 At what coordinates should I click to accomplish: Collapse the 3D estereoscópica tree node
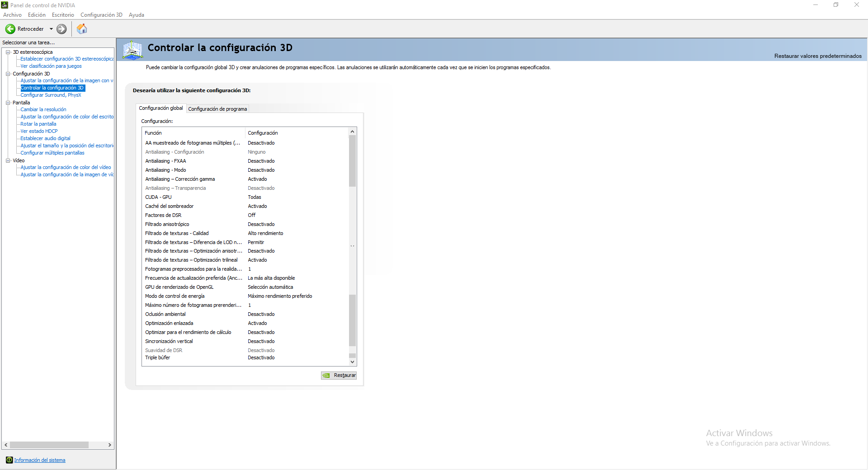(8, 52)
